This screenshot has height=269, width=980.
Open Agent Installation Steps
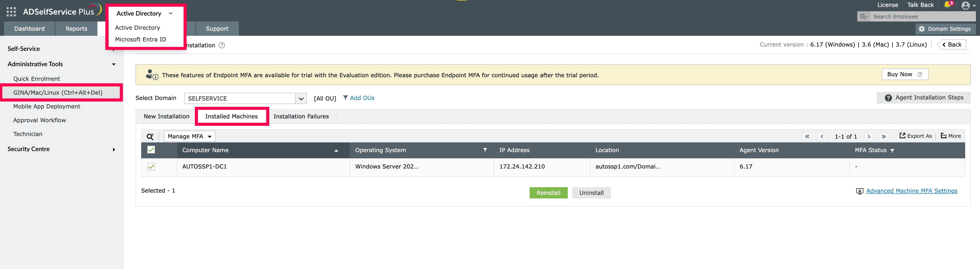click(924, 97)
